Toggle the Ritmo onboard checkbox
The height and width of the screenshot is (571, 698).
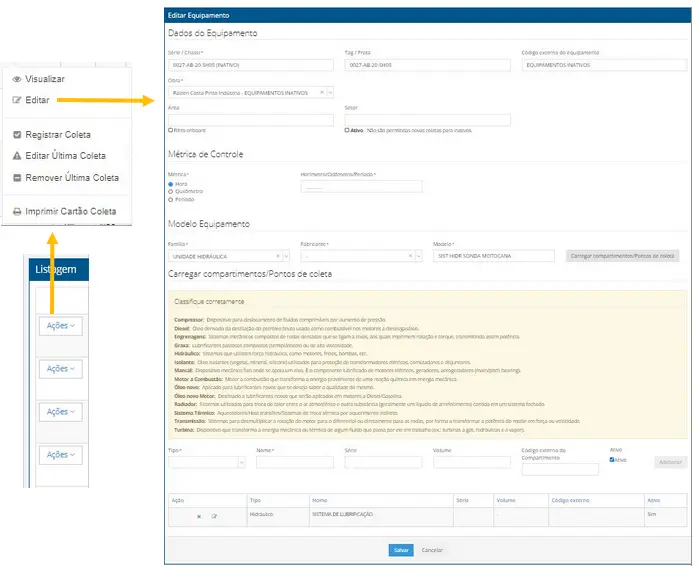170,130
